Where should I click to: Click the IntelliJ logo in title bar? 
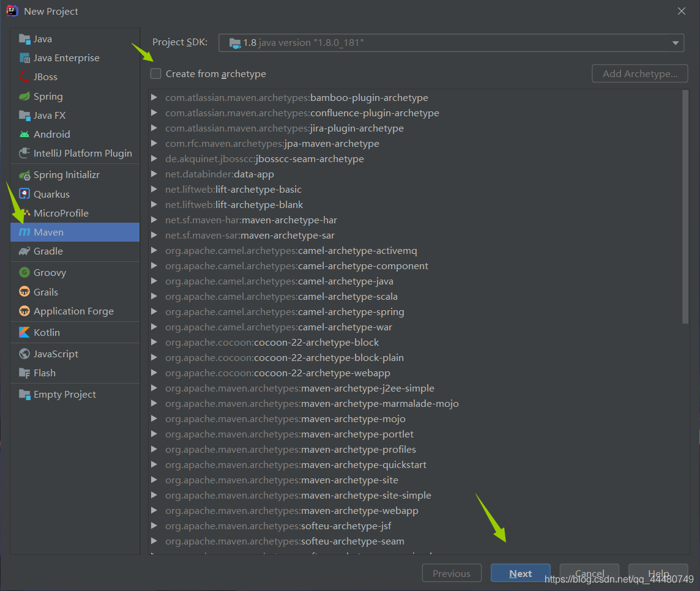click(x=12, y=11)
